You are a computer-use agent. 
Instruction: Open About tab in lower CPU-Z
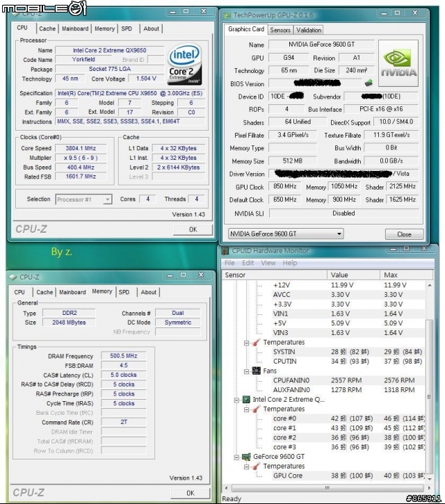point(149,292)
